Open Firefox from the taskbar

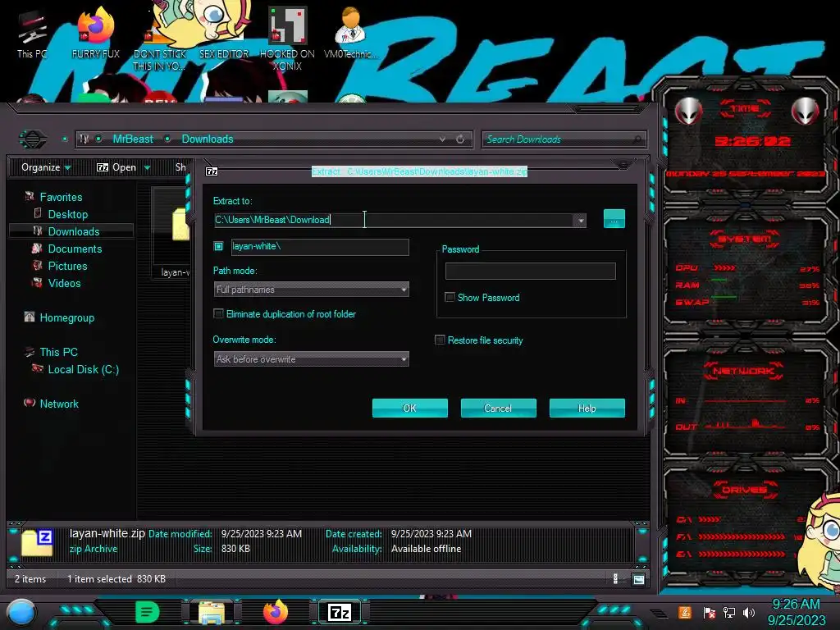pos(276,612)
